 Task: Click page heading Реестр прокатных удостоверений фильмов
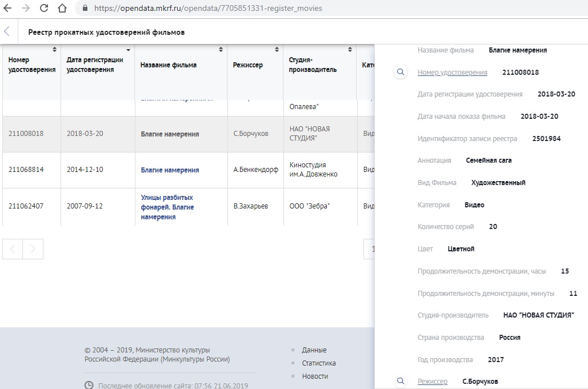point(106,32)
